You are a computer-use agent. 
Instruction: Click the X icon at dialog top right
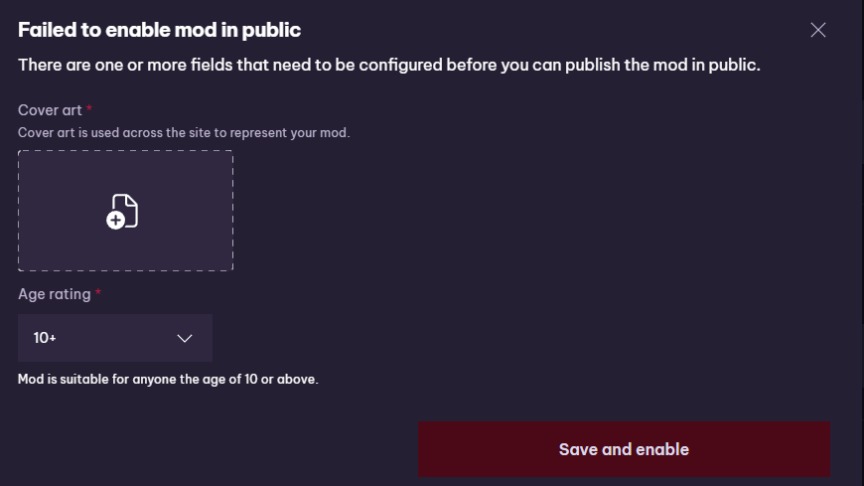pos(818,30)
